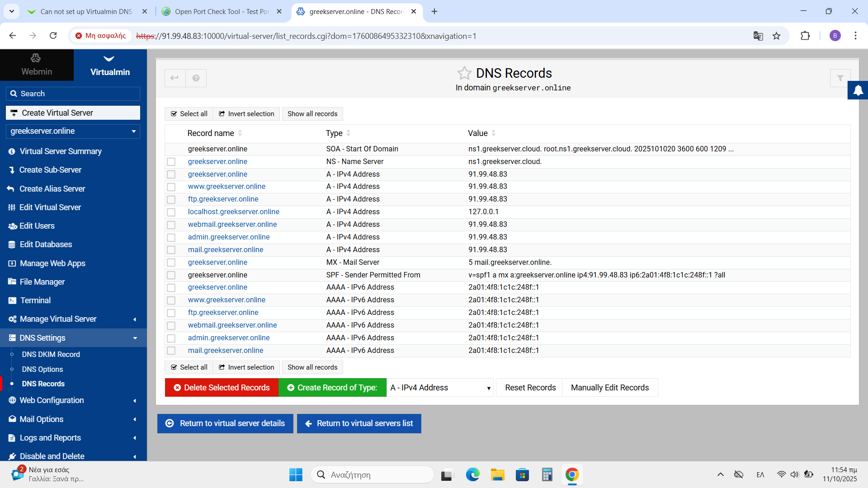Screen dimensions: 868x488
Task: Open File Manager in the sidebar
Action: coord(42,282)
